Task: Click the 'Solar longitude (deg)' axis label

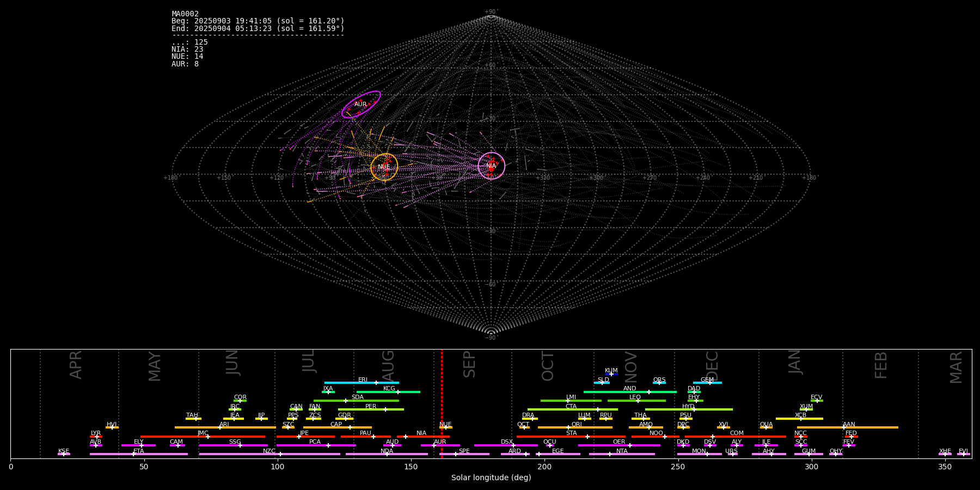Action: (x=491, y=477)
